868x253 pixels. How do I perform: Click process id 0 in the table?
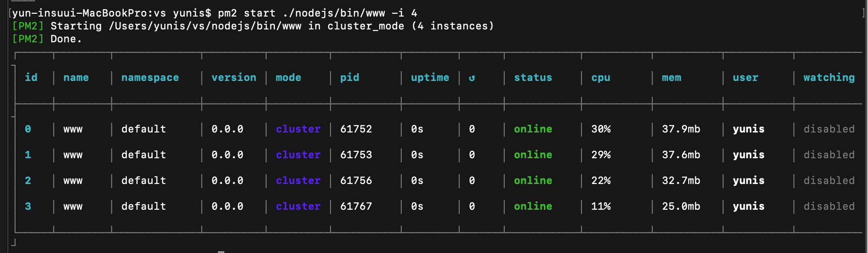pyautogui.click(x=28, y=129)
